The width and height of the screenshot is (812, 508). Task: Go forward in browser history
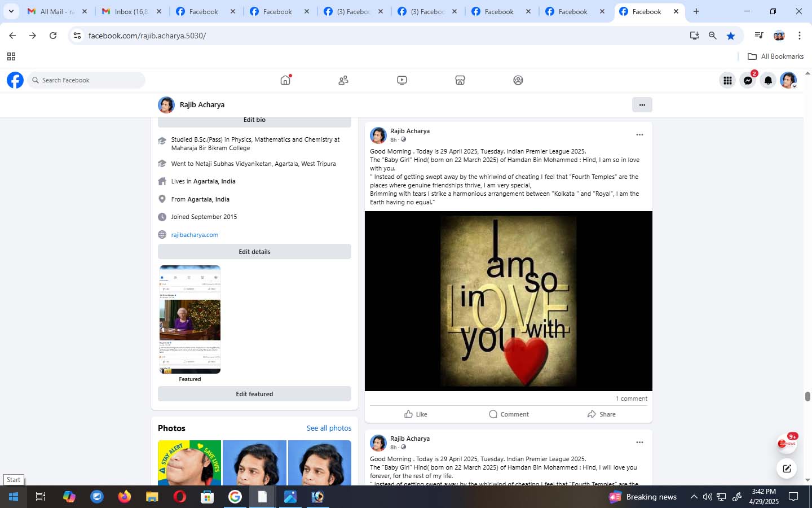pyautogui.click(x=33, y=36)
